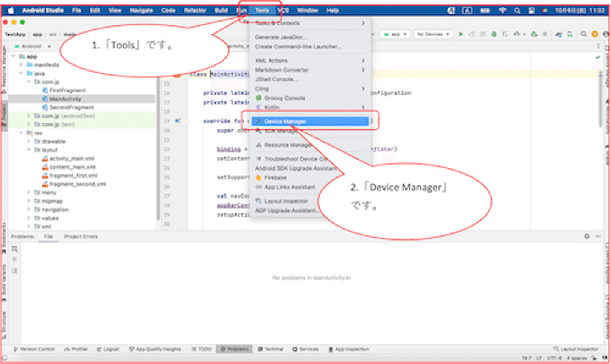Click the 4 spaces indent setting in status bar
Image resolution: width=611 pixels, height=364 pixels.
[577, 358]
